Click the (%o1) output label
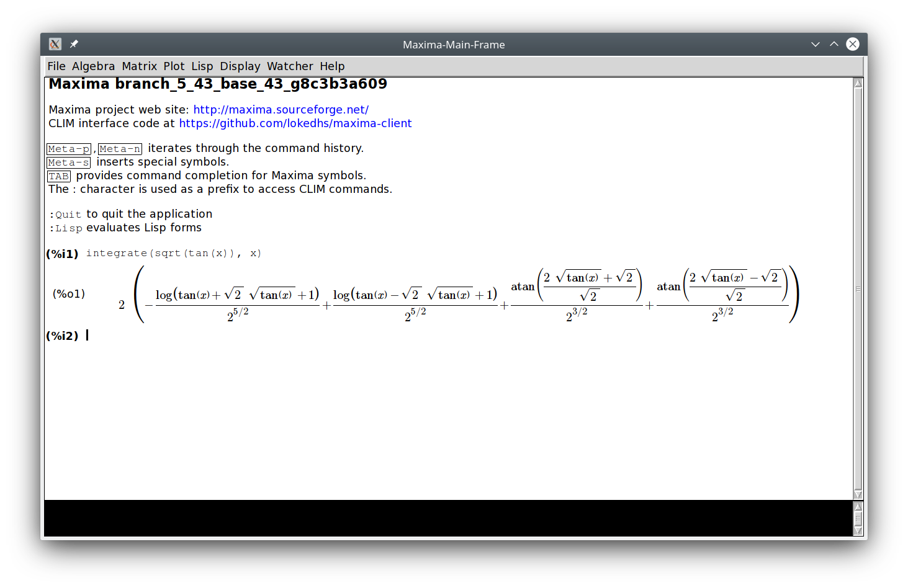Viewport: 908px width, 588px height. pos(69,293)
